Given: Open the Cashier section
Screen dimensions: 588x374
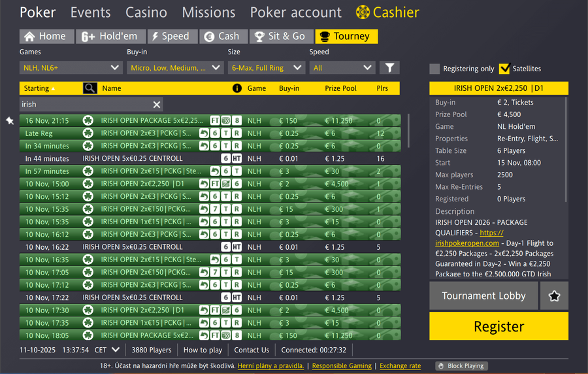Looking at the screenshot, I should (x=387, y=12).
